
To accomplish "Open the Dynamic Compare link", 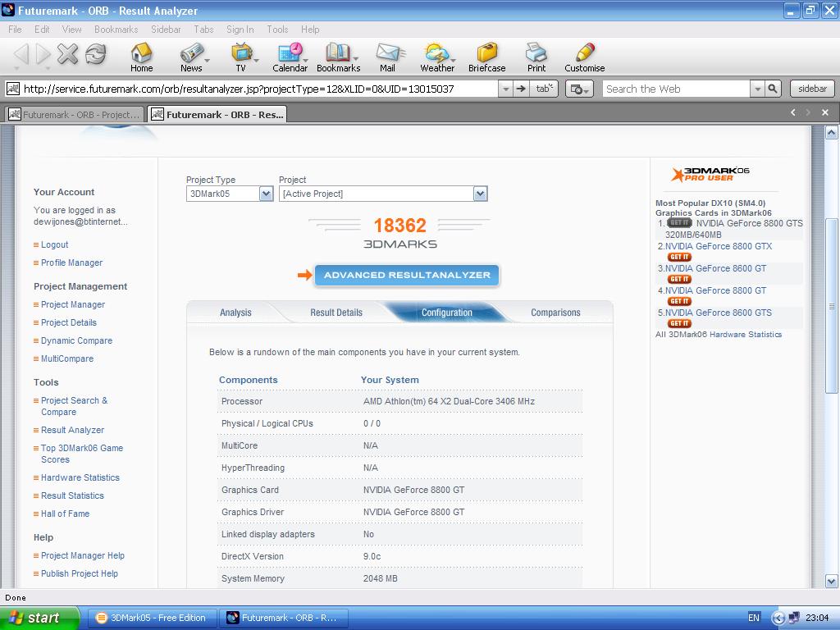I will [x=76, y=340].
